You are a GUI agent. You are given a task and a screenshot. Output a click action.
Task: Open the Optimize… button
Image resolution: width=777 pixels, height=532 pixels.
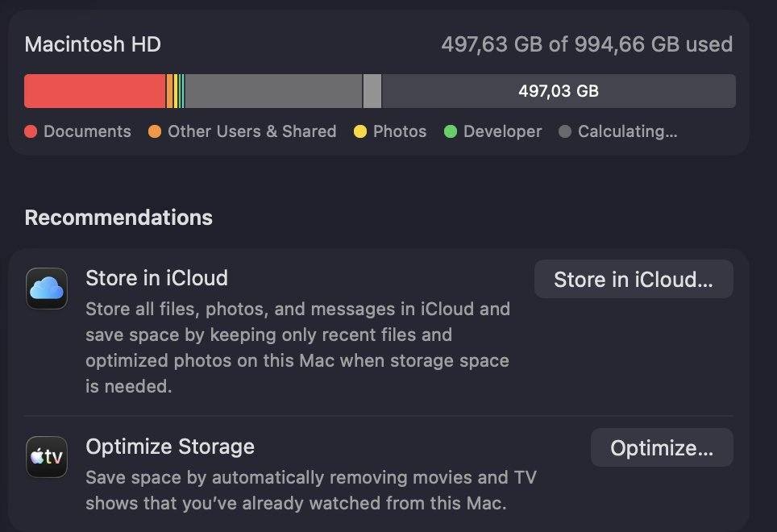[x=662, y=448]
